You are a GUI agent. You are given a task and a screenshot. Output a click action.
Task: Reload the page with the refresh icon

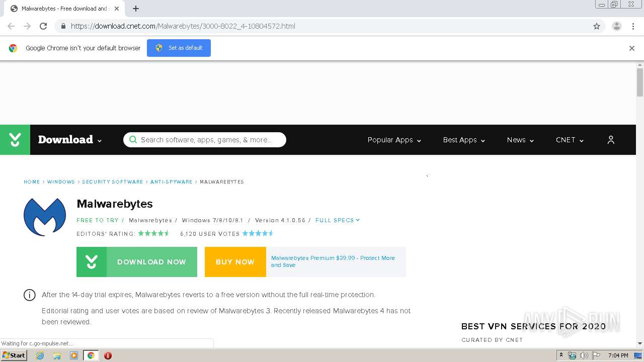point(43,26)
